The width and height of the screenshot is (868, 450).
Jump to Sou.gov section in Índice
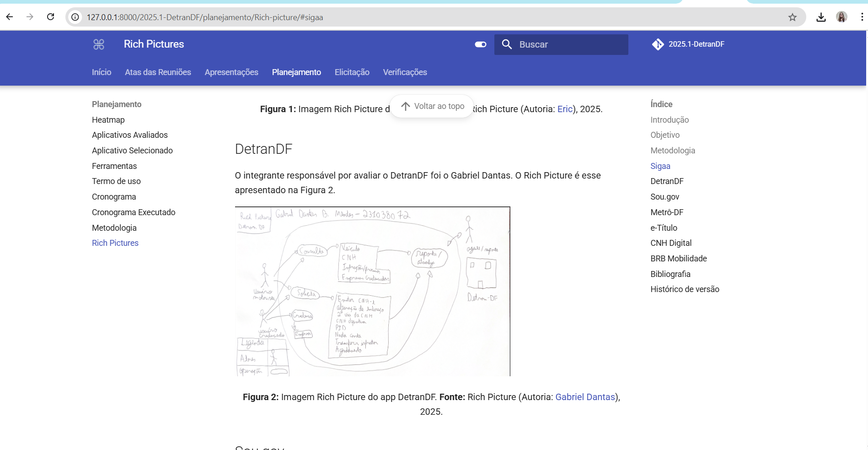(x=665, y=197)
